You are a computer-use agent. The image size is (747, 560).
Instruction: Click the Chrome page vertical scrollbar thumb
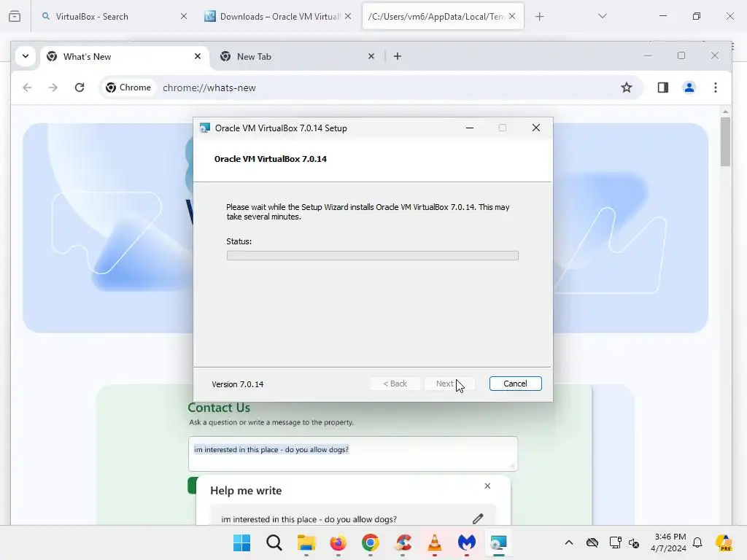coord(725,141)
